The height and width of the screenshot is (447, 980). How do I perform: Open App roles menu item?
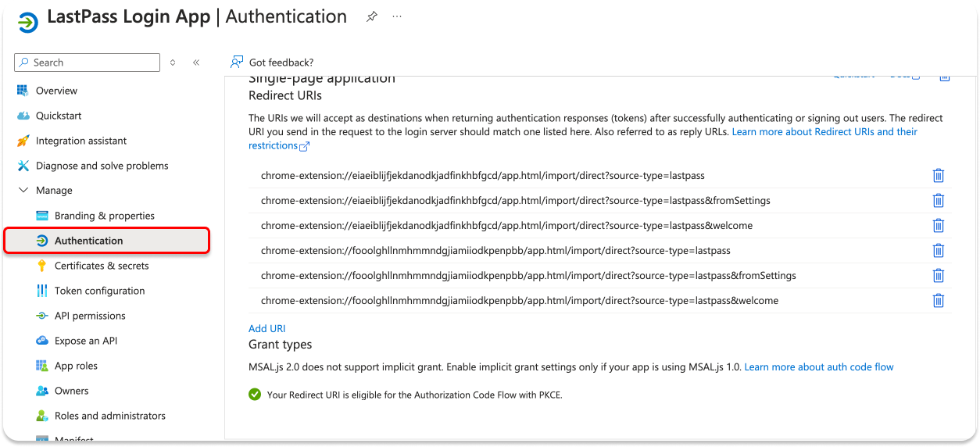point(77,366)
